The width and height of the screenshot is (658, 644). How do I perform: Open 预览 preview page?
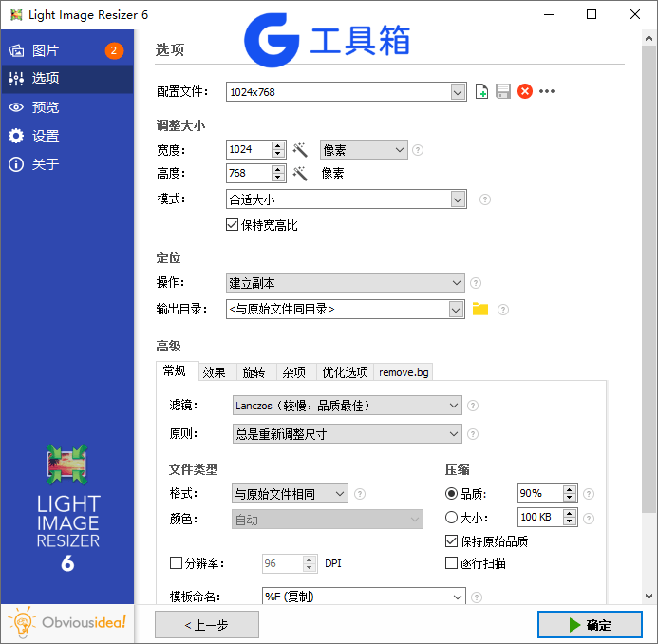pos(67,107)
